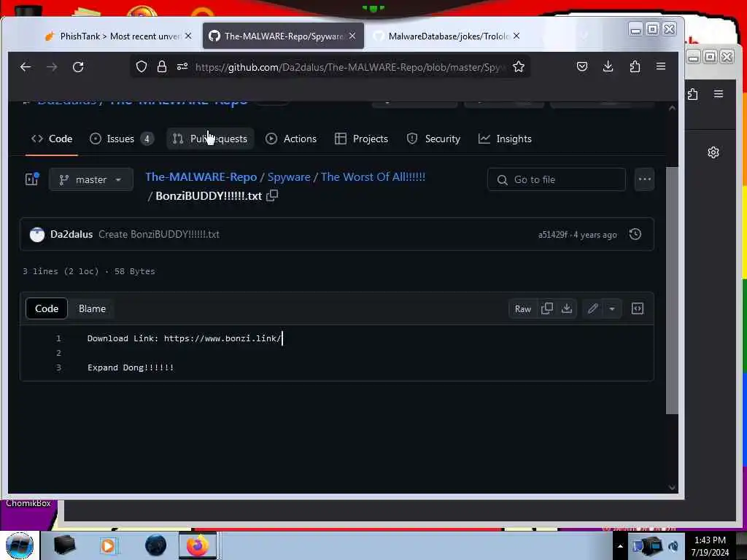Screen dimensions: 747x560
Task: Save page to Pocket
Action: coord(581,66)
